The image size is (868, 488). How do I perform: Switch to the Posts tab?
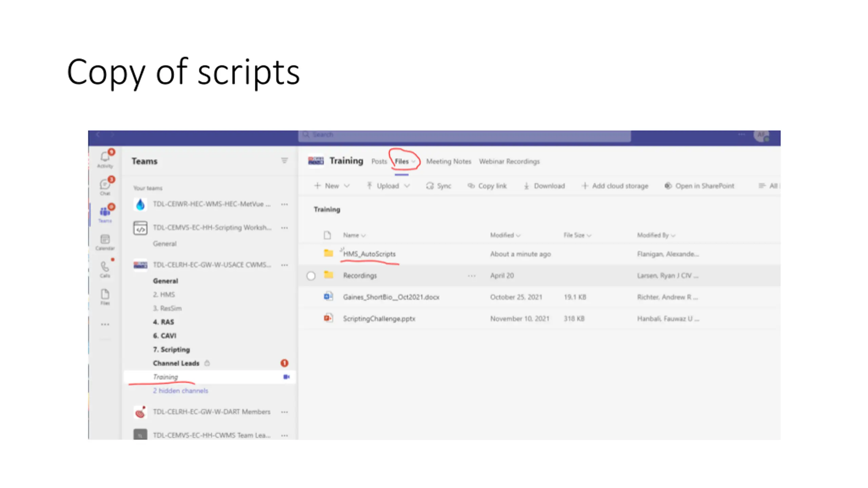tap(379, 161)
